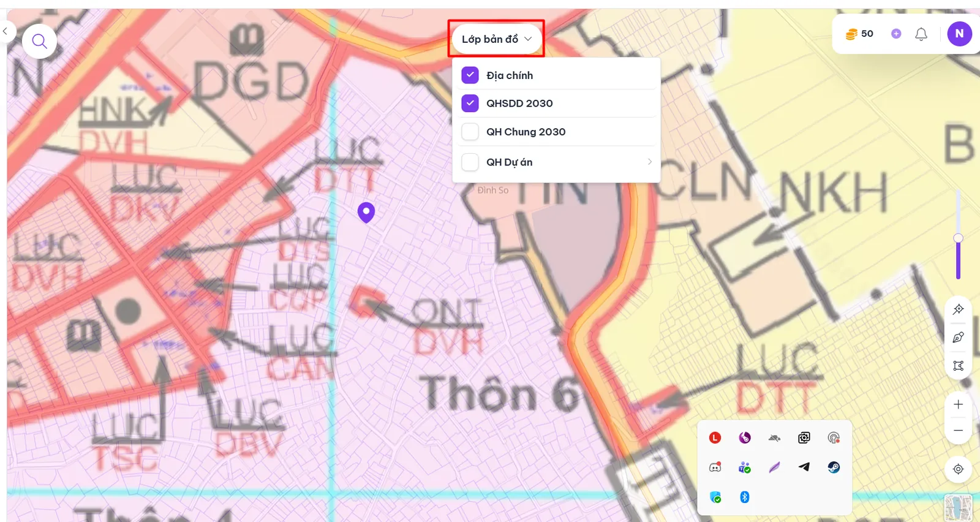Image resolution: width=980 pixels, height=522 pixels.
Task: Collapse the Lớp bản đồ dropdown
Action: (x=496, y=39)
